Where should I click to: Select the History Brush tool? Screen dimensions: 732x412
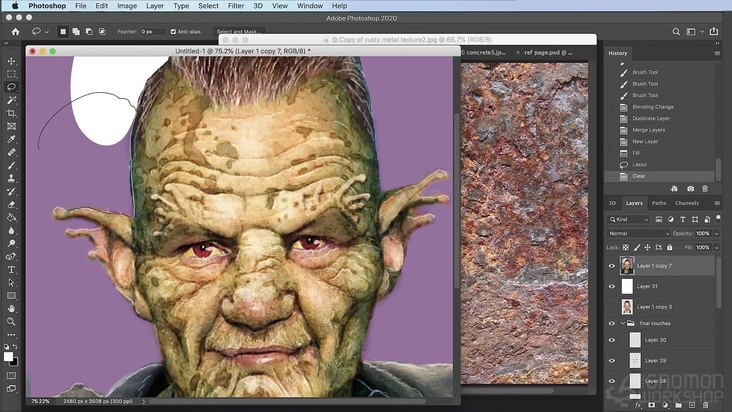click(x=11, y=191)
